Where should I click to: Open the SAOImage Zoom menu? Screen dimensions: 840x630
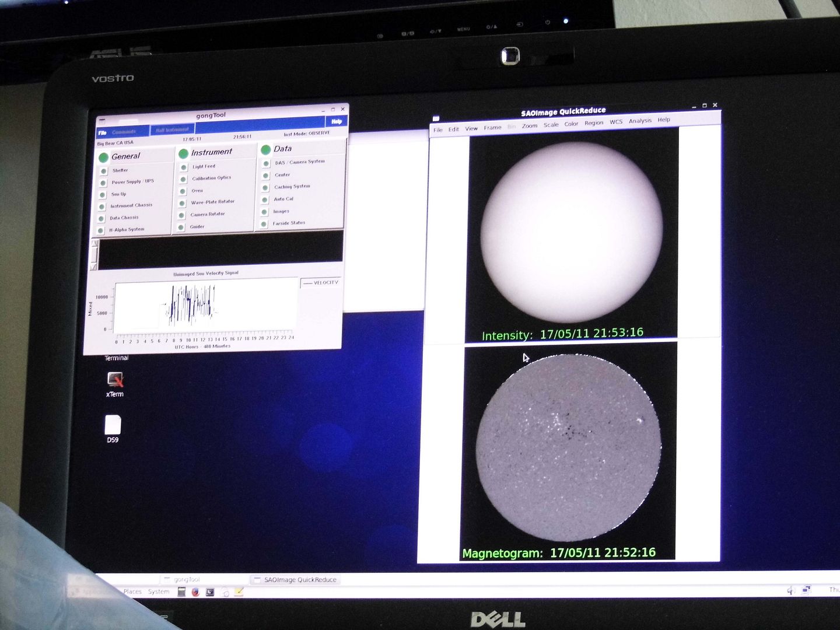pos(530,126)
